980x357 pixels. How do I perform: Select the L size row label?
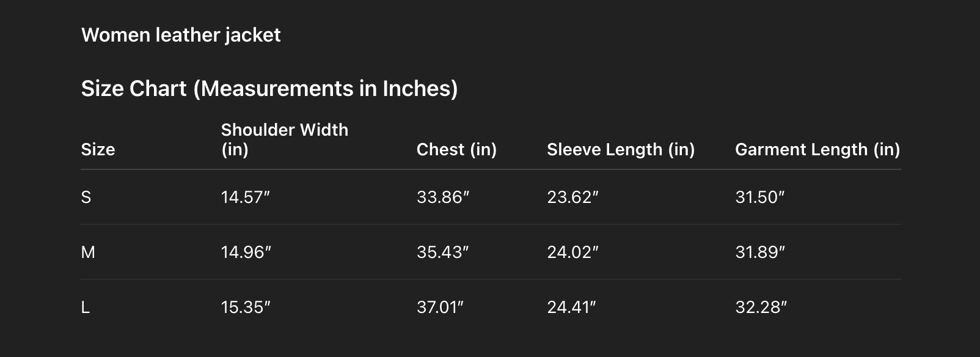(86, 307)
